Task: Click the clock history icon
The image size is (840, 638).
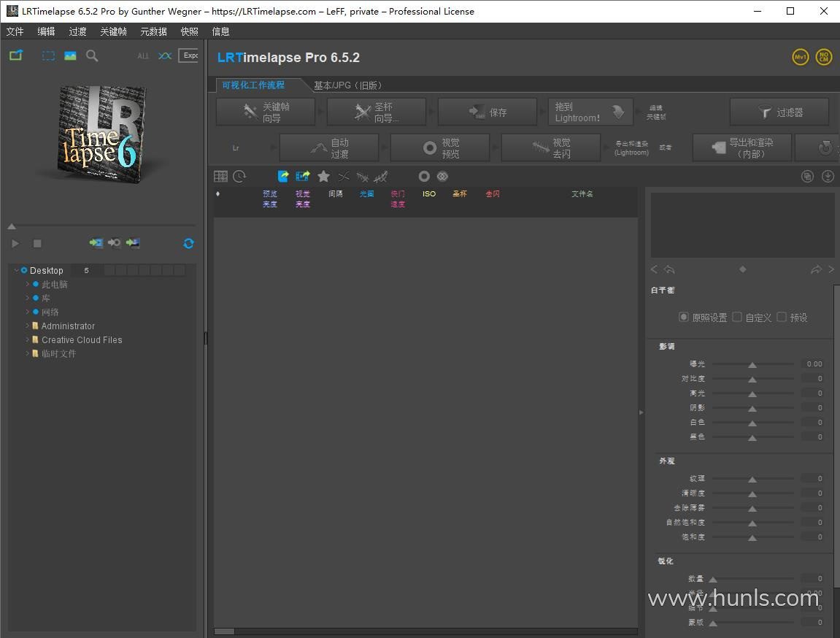Action: pos(239,176)
